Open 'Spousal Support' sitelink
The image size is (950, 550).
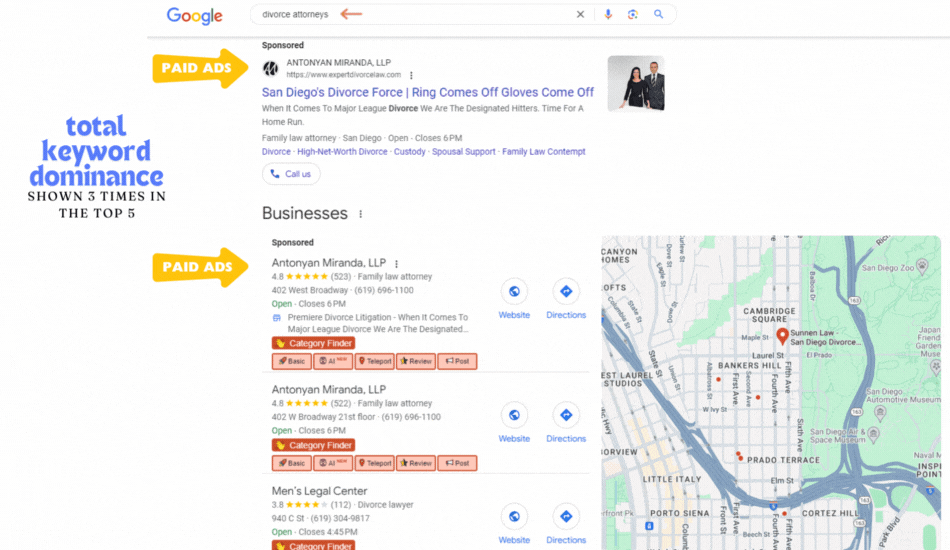click(x=463, y=151)
